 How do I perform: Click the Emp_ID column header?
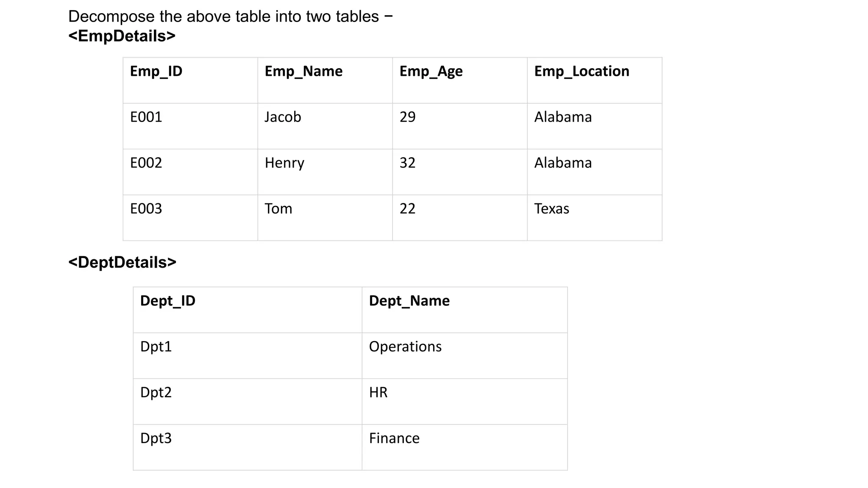click(156, 71)
